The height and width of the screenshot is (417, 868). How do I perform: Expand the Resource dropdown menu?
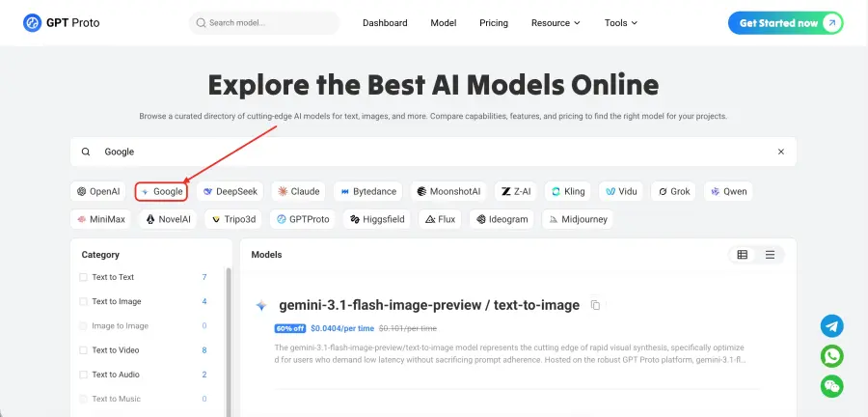pyautogui.click(x=556, y=23)
